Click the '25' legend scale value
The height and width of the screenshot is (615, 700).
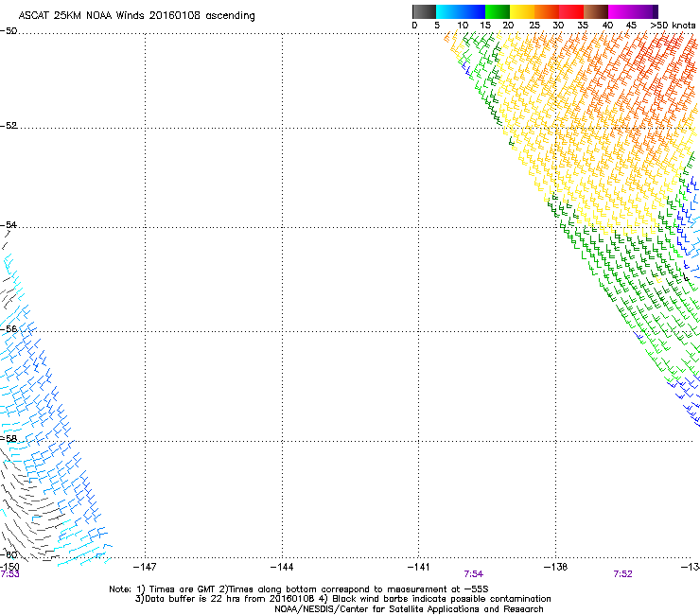click(x=534, y=25)
